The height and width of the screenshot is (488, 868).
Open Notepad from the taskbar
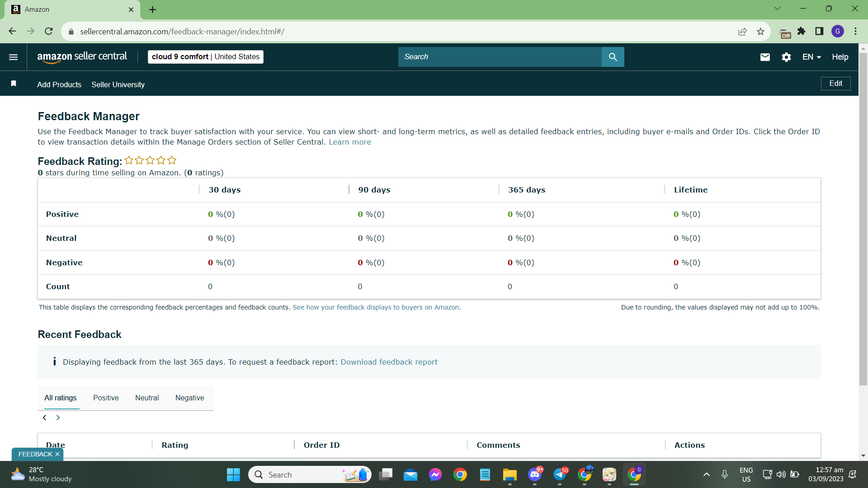[x=485, y=474]
